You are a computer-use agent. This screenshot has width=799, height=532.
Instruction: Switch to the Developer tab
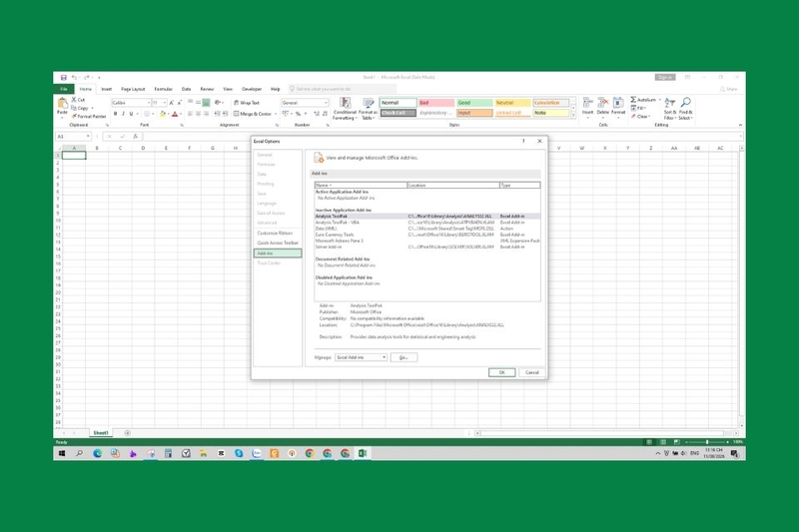pos(252,89)
